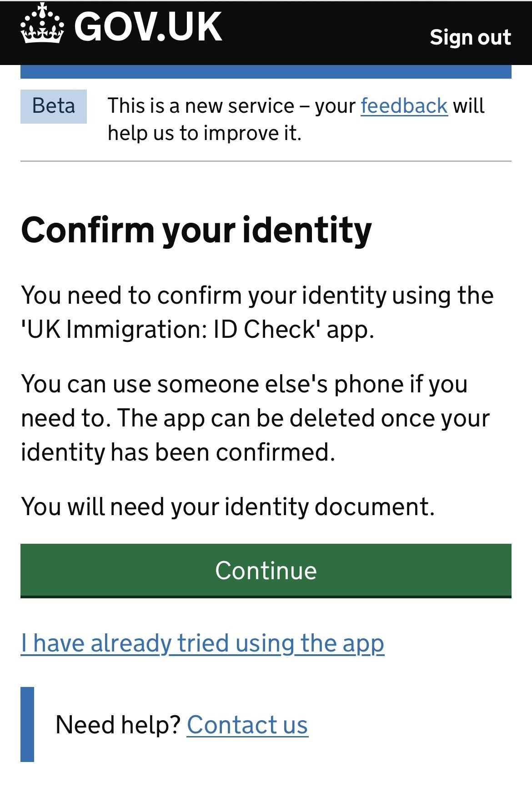Click the 'Confirm your identity' heading
The height and width of the screenshot is (812, 532).
pos(196,231)
